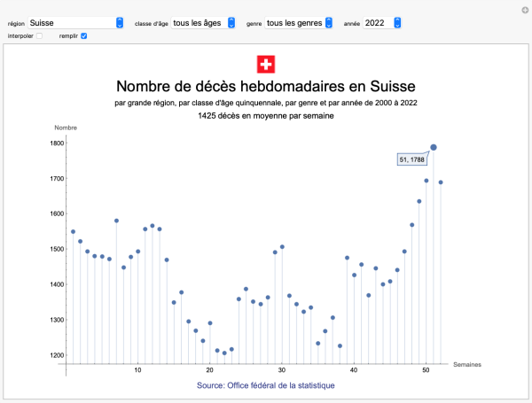Click the y-axis tick label 1500
Screen dimensions: 532x403
(x=57, y=249)
